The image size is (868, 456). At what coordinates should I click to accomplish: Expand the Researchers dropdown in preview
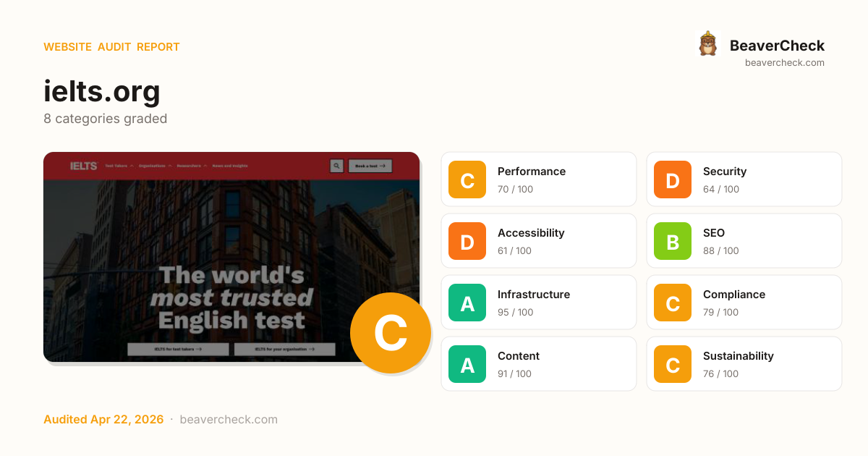[x=192, y=166]
